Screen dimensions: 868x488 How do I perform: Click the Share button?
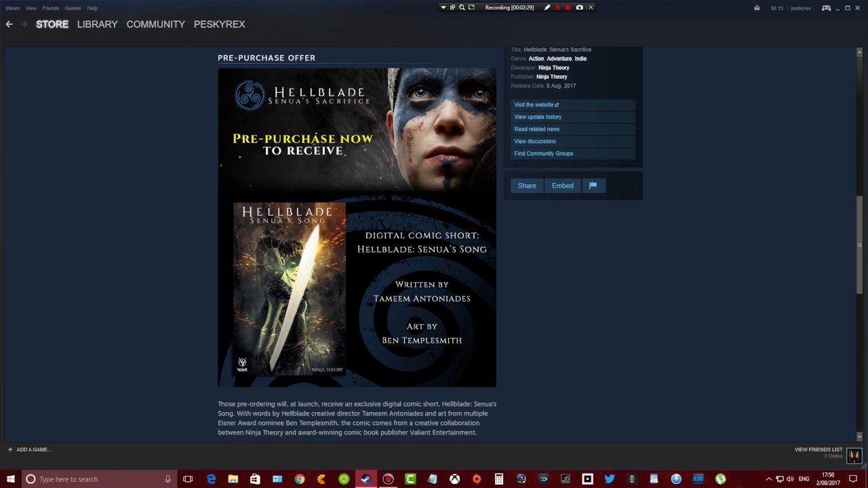527,186
